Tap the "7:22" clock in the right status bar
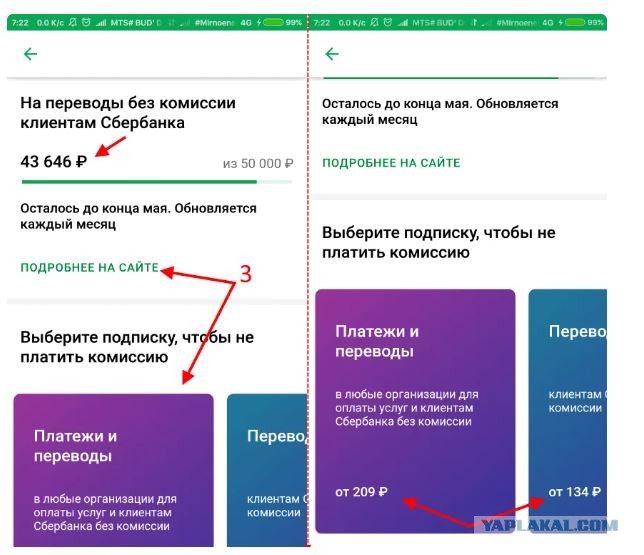Viewport: 644px width, 555px height. pyautogui.click(x=322, y=22)
